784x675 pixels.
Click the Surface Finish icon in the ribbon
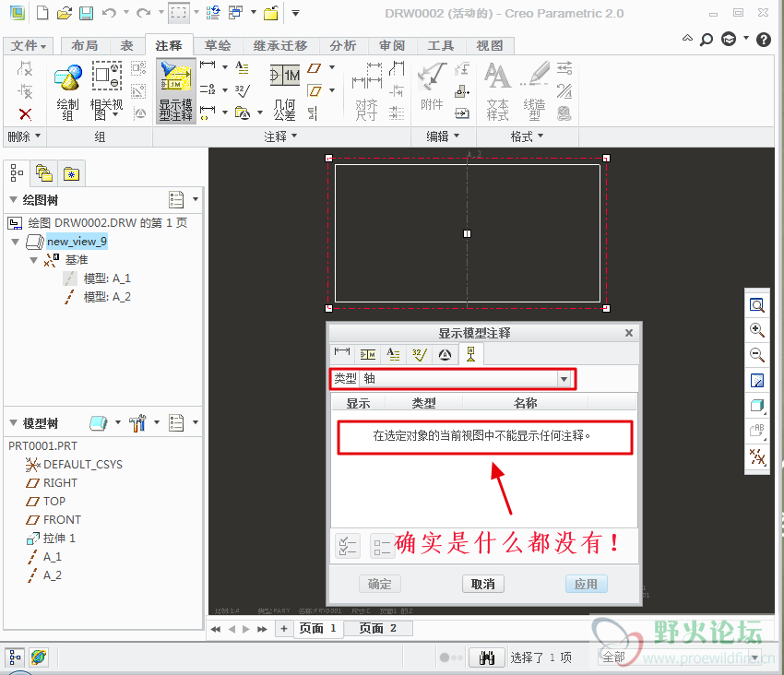(243, 90)
